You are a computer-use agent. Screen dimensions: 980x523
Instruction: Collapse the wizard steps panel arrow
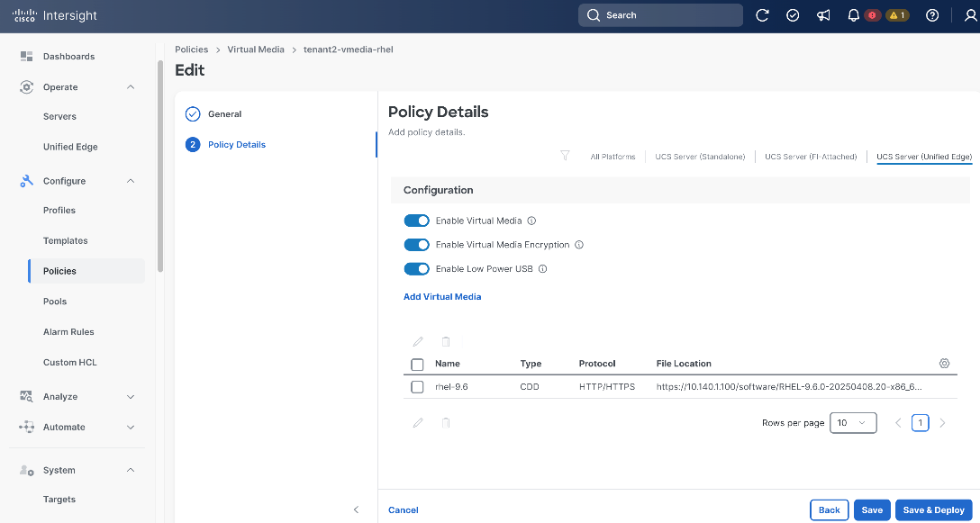coord(357,509)
